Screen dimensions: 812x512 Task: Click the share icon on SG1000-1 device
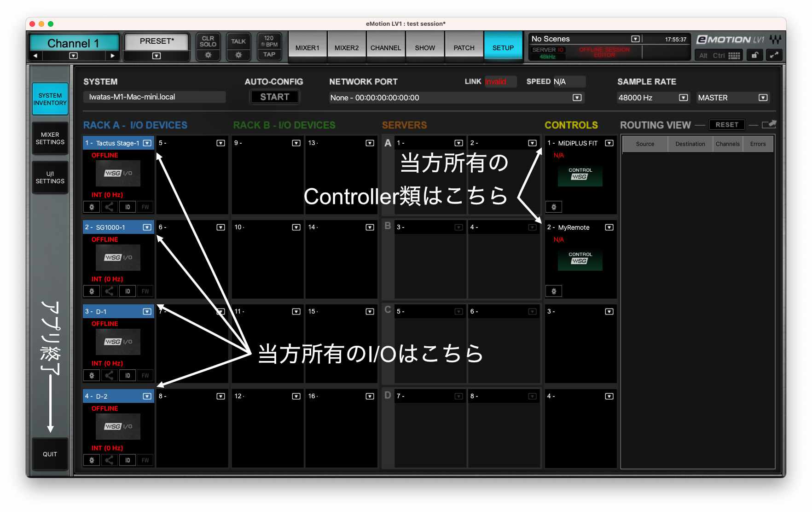tap(109, 291)
